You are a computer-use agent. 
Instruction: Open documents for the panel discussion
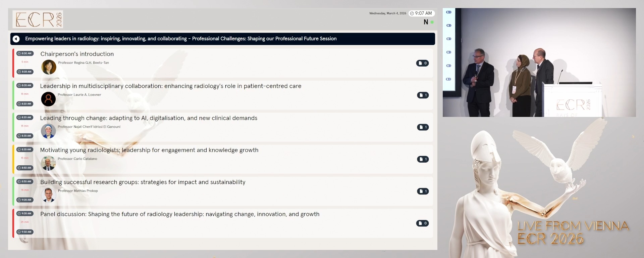423,223
